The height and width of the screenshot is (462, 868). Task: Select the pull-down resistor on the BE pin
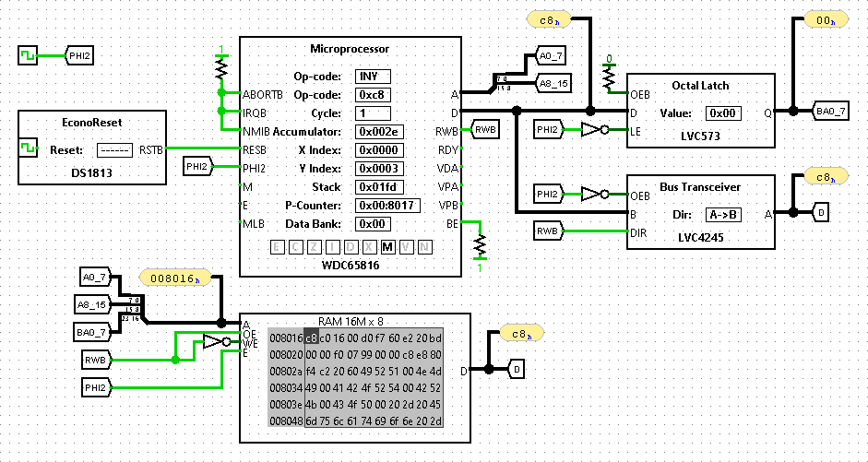(x=479, y=244)
